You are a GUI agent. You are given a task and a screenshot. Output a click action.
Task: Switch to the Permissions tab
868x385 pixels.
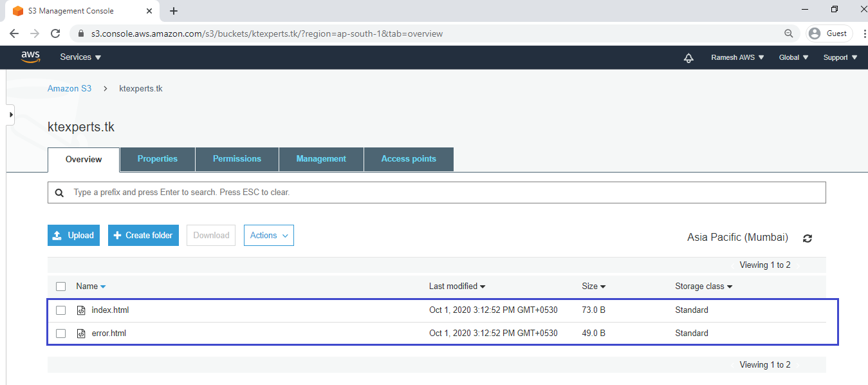tap(237, 159)
